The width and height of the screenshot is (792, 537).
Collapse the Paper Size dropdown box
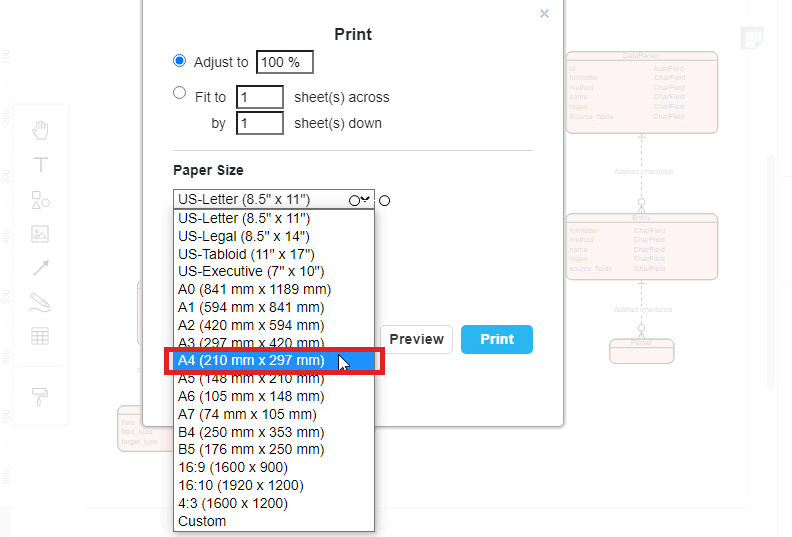coord(273,200)
